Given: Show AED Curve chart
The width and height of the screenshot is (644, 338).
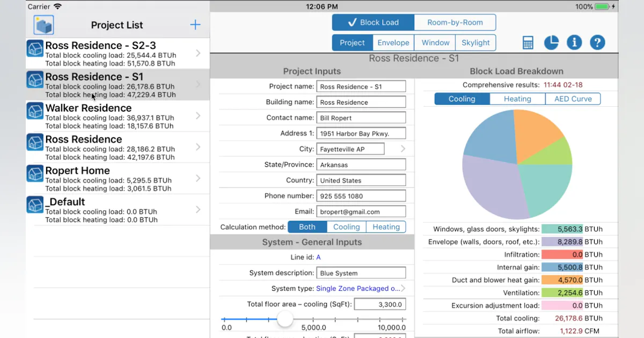Looking at the screenshot, I should pos(573,99).
